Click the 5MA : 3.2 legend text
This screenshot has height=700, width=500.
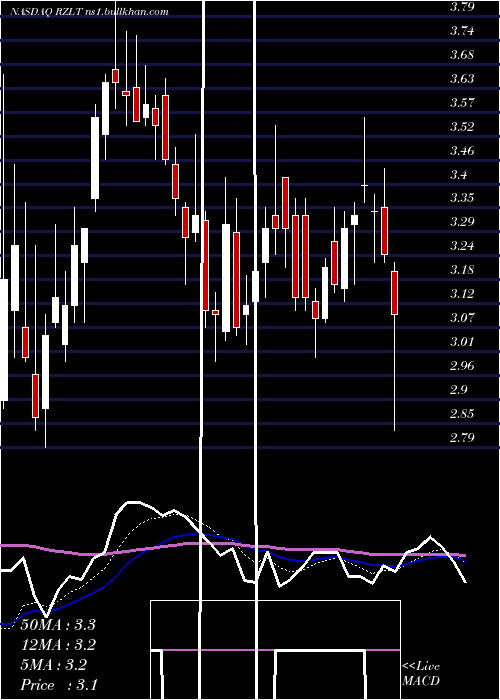point(54,665)
